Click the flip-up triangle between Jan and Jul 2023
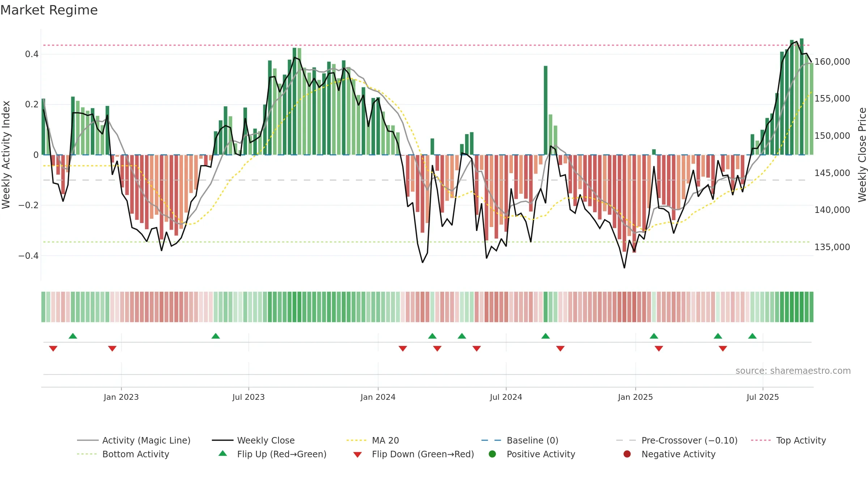Image resolution: width=868 pixels, height=488 pixels. point(216,336)
